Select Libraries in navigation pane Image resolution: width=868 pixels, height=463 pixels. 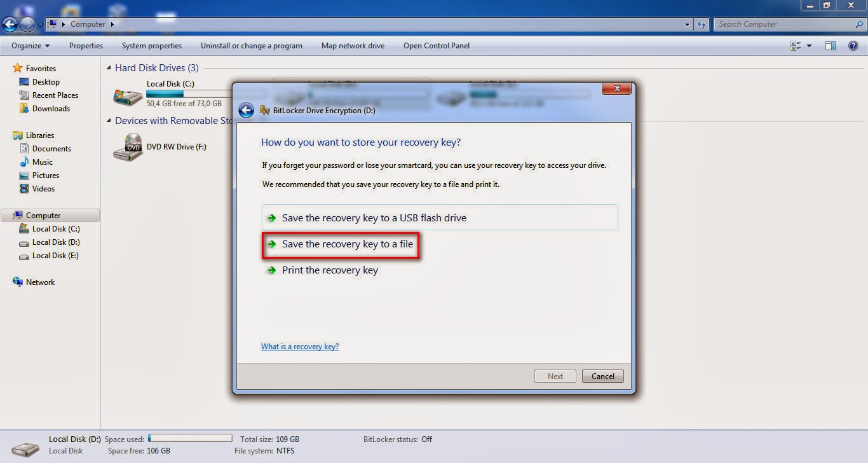[39, 135]
